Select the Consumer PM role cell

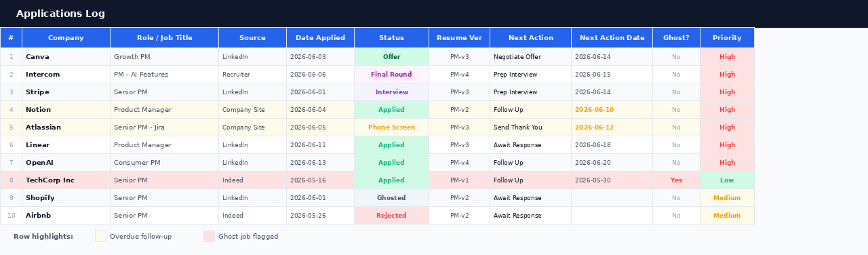(x=164, y=163)
